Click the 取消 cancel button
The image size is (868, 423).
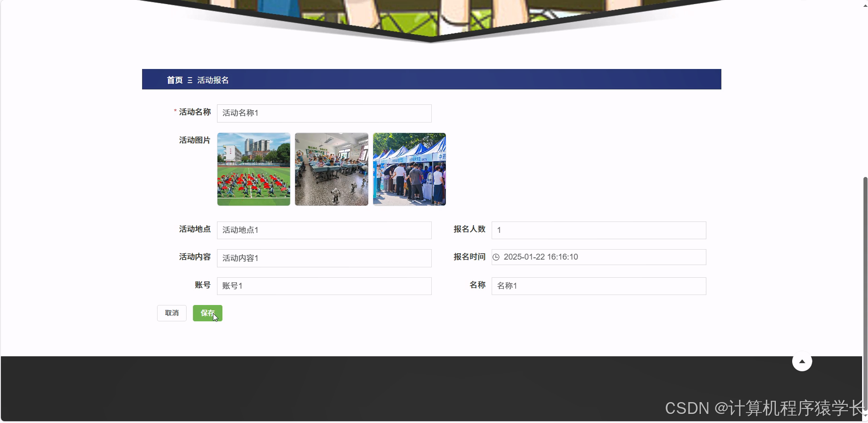pyautogui.click(x=171, y=313)
